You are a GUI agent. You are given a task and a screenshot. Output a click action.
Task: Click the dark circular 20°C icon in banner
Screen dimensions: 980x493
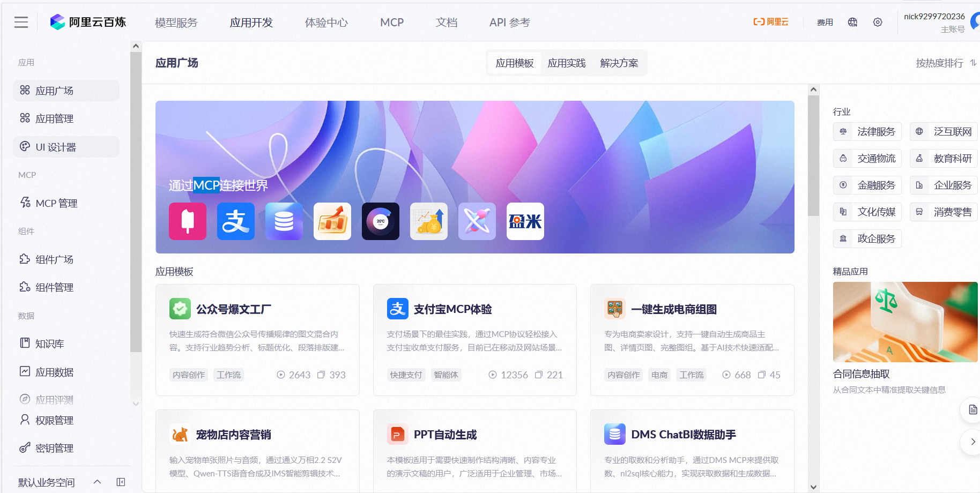[x=381, y=221]
